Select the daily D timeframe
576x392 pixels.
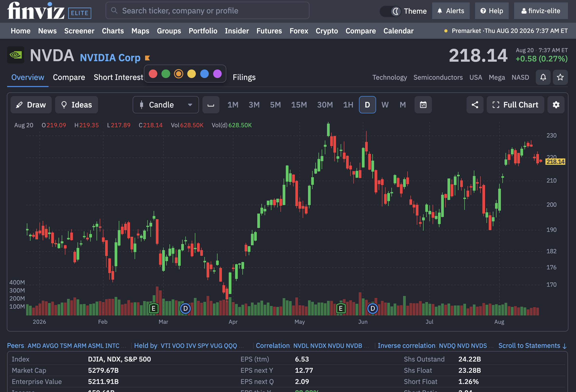(x=367, y=105)
